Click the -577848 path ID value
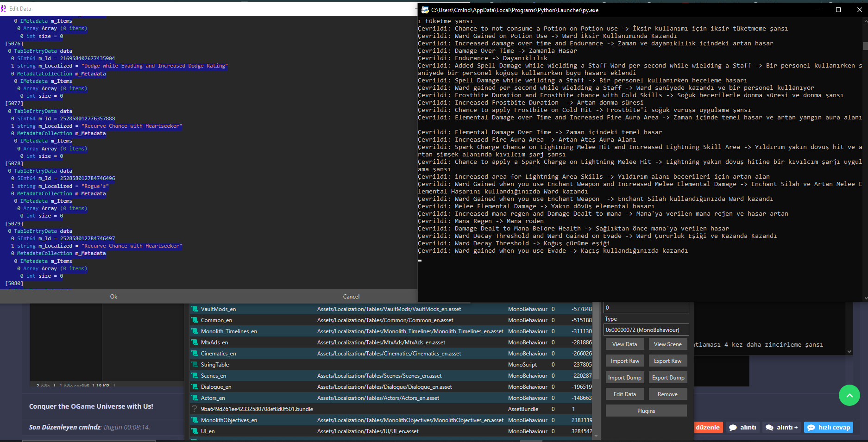 point(581,309)
